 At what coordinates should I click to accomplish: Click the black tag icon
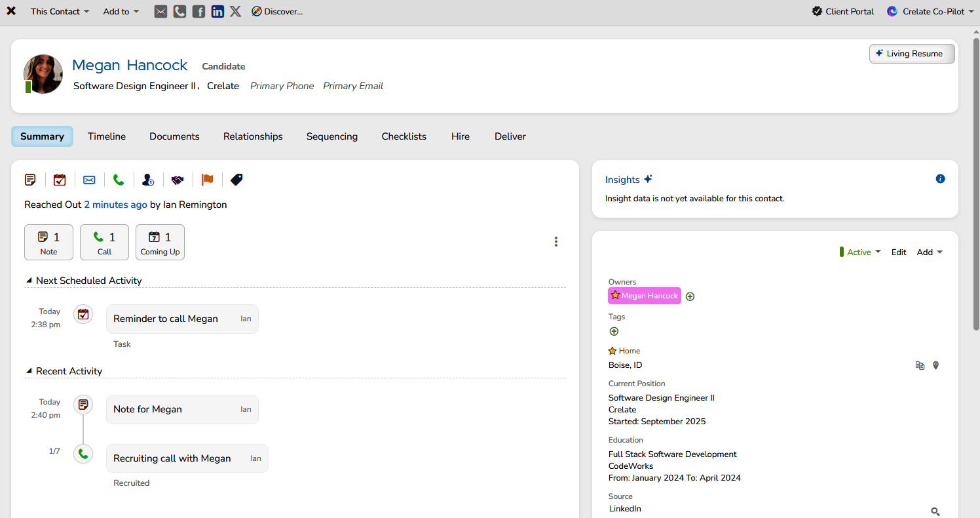click(x=236, y=180)
